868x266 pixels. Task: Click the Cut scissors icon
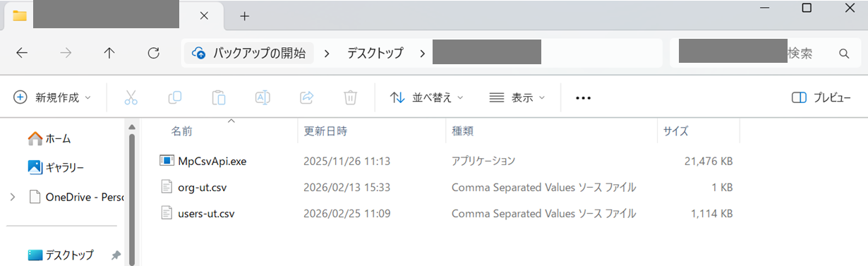point(131,97)
